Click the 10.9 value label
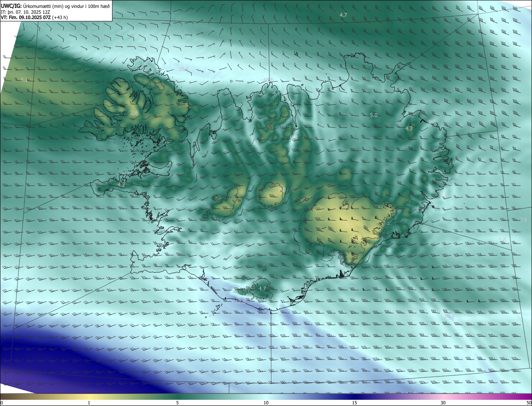Screen dimensions: 532x406 [x=449, y=316]
